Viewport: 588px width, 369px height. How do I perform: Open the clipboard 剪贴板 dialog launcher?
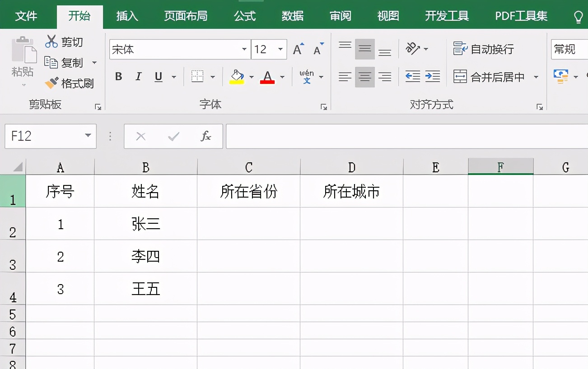coord(98,107)
